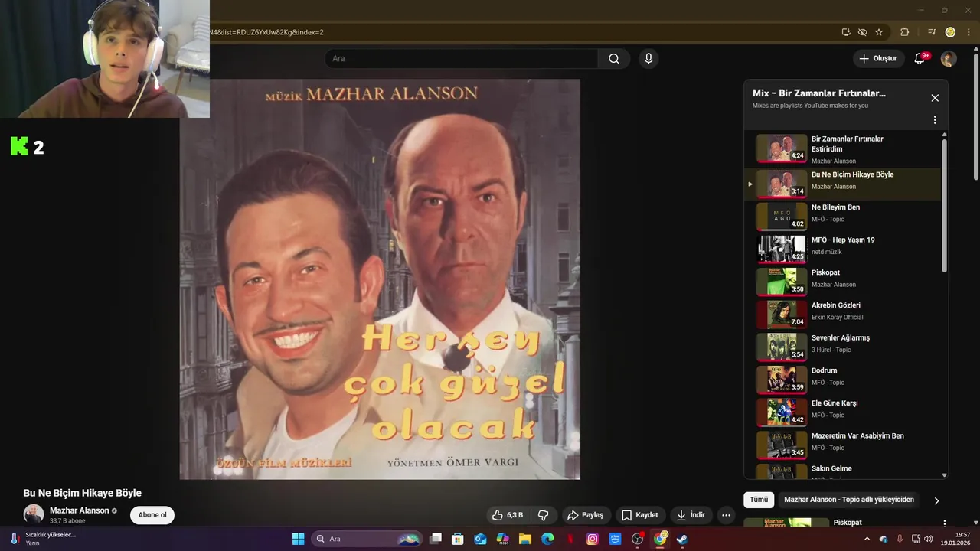Image resolution: width=980 pixels, height=551 pixels.
Task: Open the media controls toolbar icon
Action: click(932, 32)
